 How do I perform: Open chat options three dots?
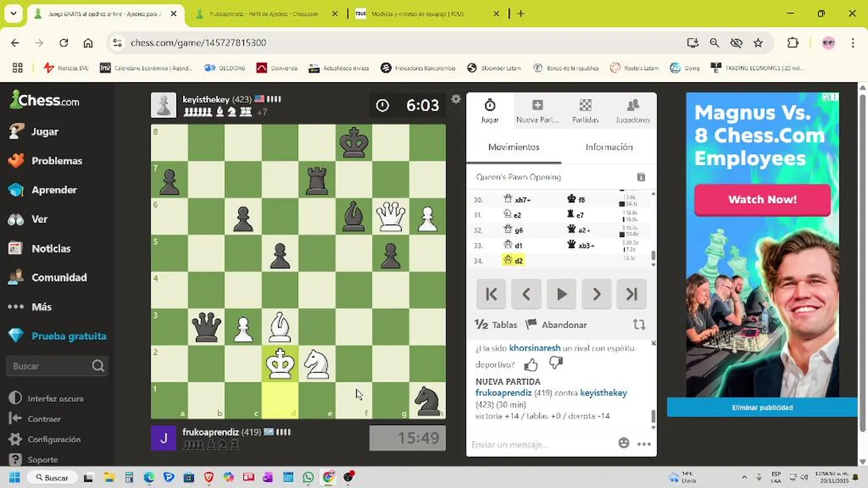click(644, 444)
